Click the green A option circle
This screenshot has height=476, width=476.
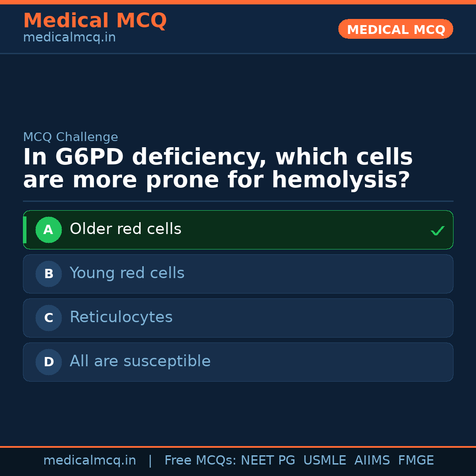click(x=48, y=230)
